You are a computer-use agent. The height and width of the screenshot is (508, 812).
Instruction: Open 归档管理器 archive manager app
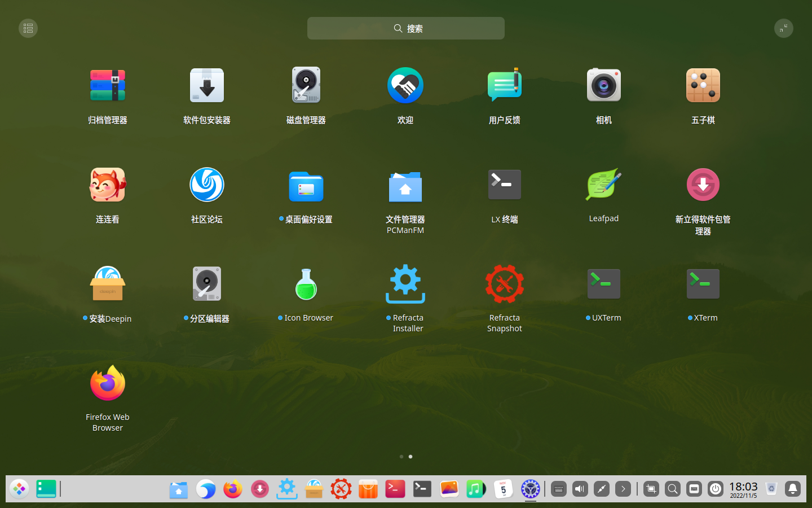click(108, 86)
